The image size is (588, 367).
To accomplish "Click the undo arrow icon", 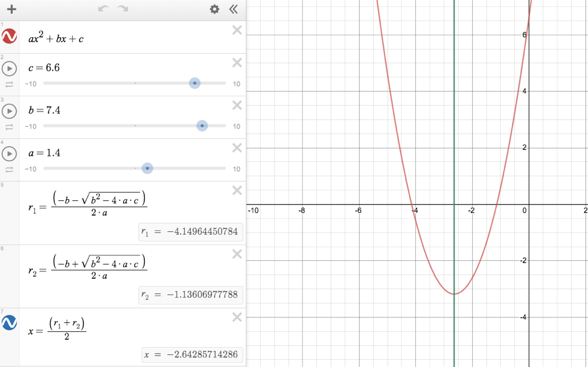I will click(x=103, y=9).
